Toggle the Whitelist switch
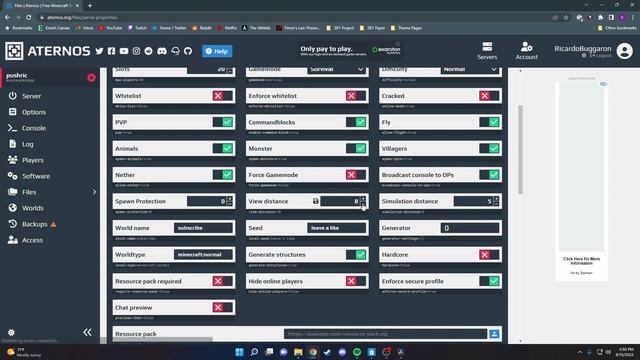This screenshot has height=360, width=640. click(x=223, y=96)
